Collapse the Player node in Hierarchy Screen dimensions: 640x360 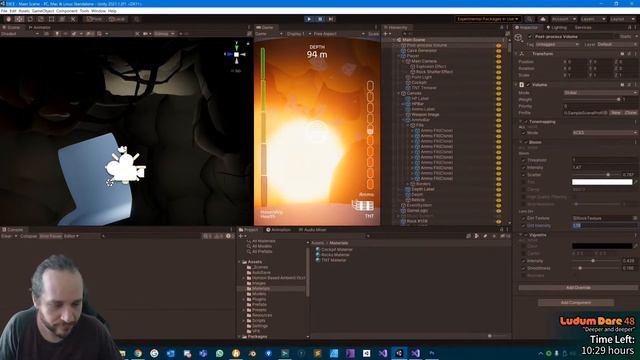tap(398, 56)
